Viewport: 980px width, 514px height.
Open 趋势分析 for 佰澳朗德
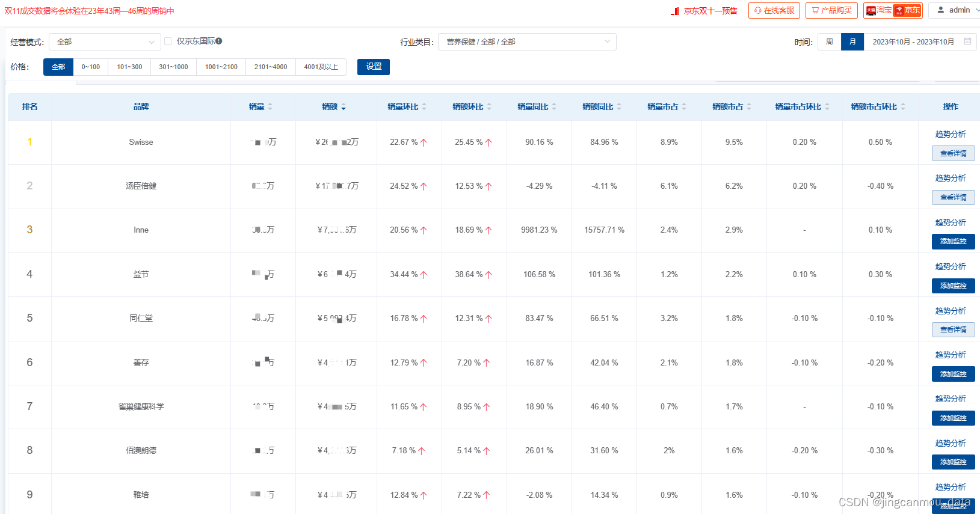coord(951,443)
